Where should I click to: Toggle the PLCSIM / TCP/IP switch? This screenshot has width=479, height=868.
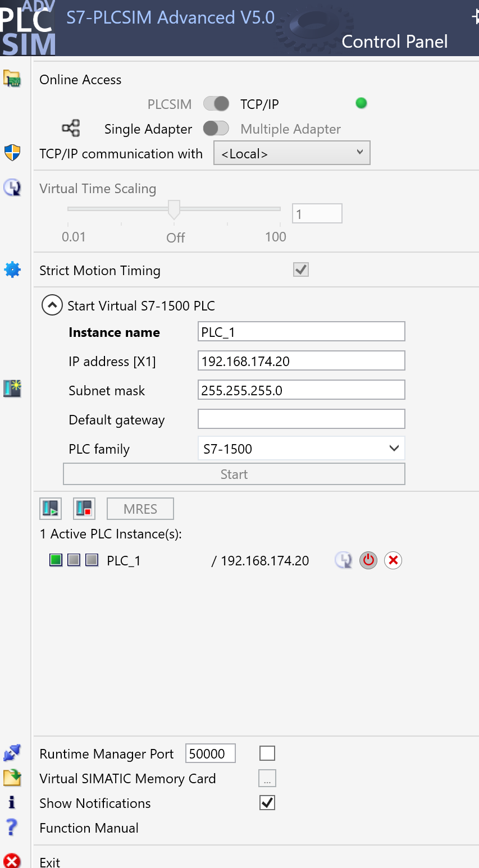point(216,104)
